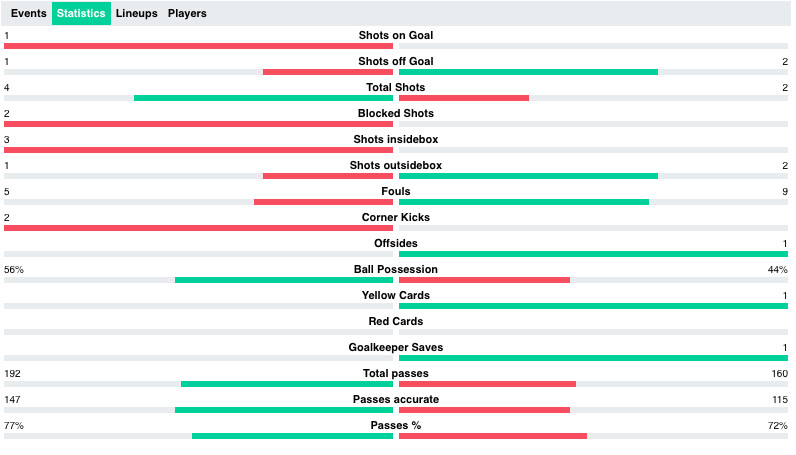Open the Lineups tab
This screenshot has height=455, width=796.
coord(136,14)
